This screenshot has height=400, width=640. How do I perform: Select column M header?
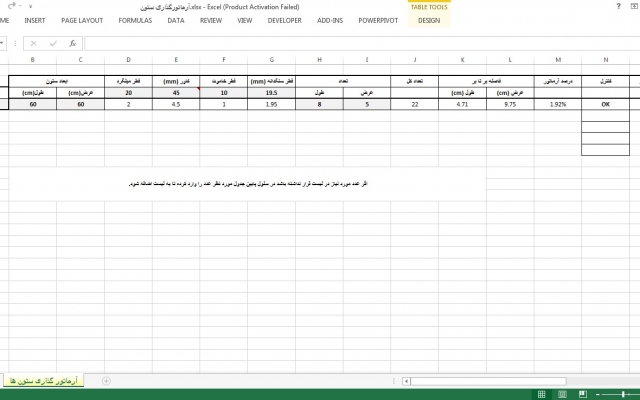[x=558, y=60]
